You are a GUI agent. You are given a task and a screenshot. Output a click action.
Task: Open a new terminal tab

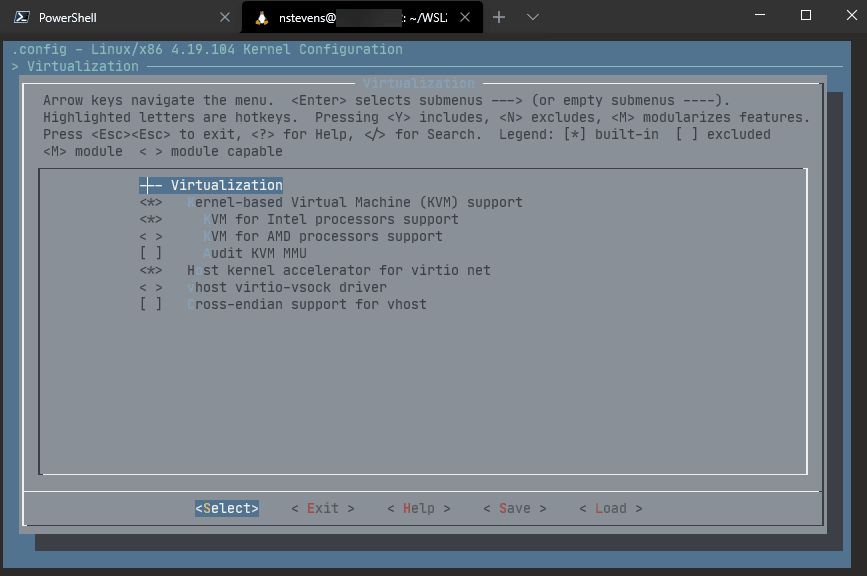tap(499, 17)
